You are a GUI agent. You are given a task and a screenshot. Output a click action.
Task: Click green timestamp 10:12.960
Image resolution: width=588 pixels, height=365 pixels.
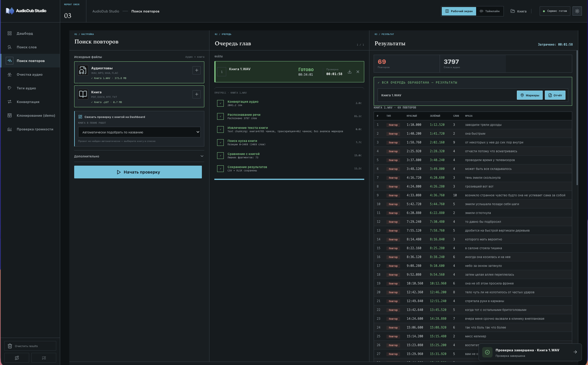tap(438, 283)
